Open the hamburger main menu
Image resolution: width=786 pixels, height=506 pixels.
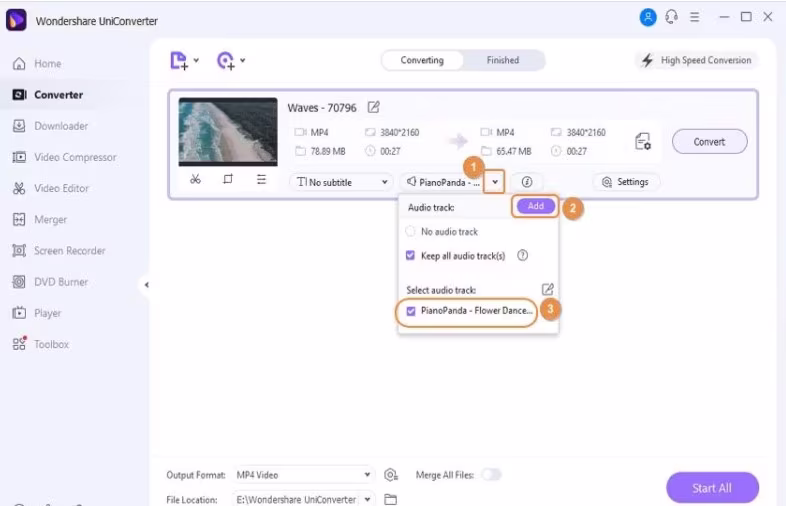click(x=694, y=18)
